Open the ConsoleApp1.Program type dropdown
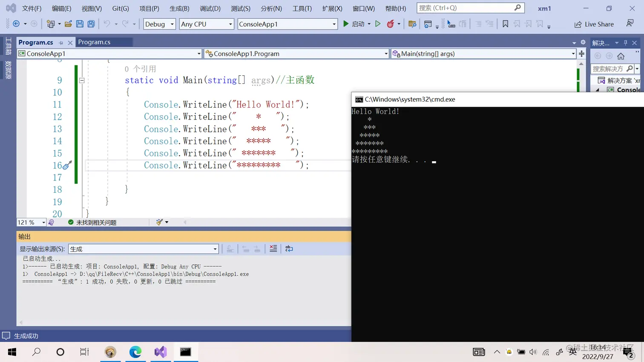Screen dimensions: 644x362 (x=296, y=54)
